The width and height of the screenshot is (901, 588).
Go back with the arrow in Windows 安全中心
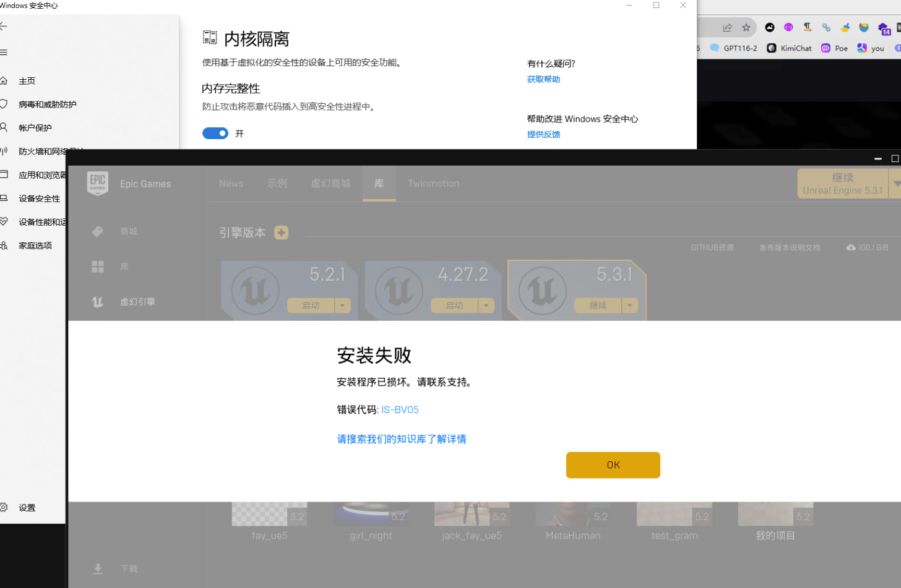click(3, 26)
